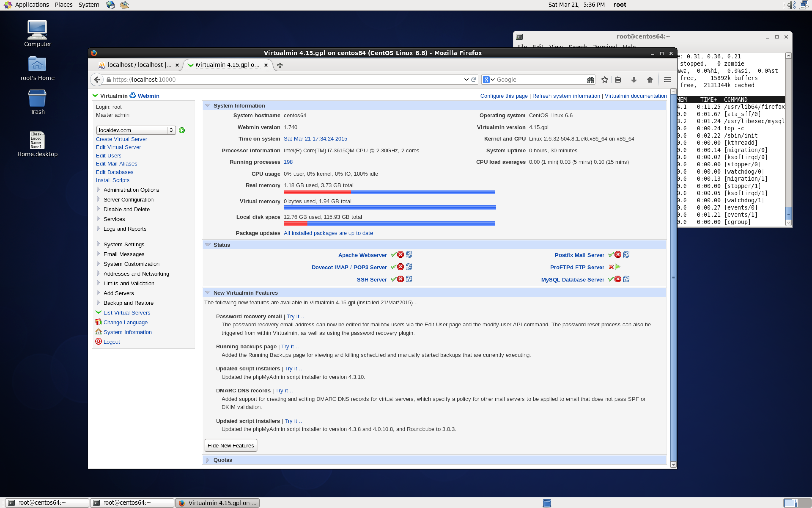Click the Virtualmin taskbar button
The height and width of the screenshot is (508, 812).
pyautogui.click(x=217, y=503)
